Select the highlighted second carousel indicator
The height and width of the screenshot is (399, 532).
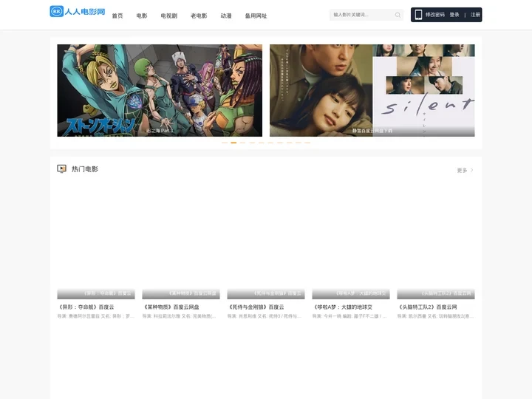(x=233, y=143)
